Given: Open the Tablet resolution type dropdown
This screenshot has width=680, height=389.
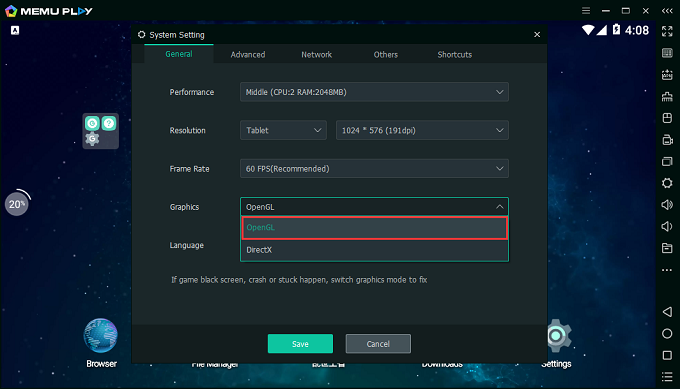Looking at the screenshot, I should 283,130.
